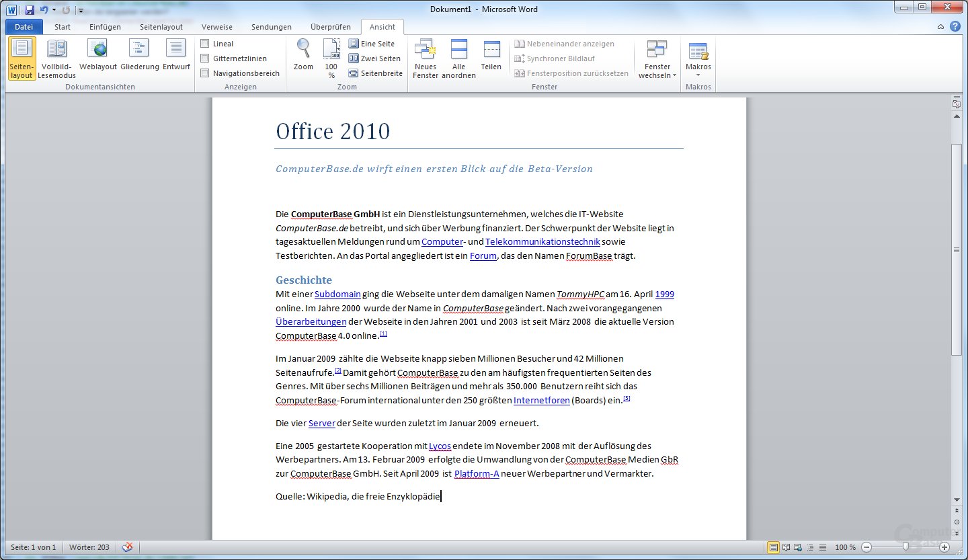The image size is (968, 560).
Task: Save document via quick access toolbar
Action: (x=30, y=10)
